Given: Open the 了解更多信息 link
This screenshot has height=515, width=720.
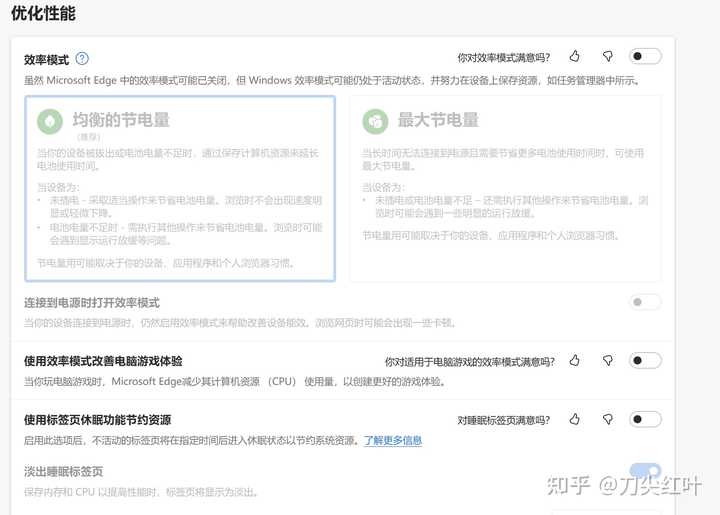Looking at the screenshot, I should click(x=393, y=441).
